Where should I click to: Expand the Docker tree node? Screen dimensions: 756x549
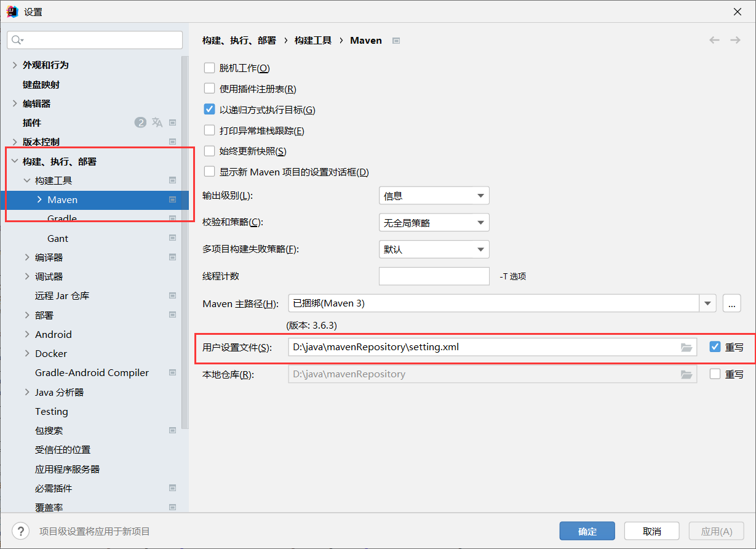[x=27, y=353]
